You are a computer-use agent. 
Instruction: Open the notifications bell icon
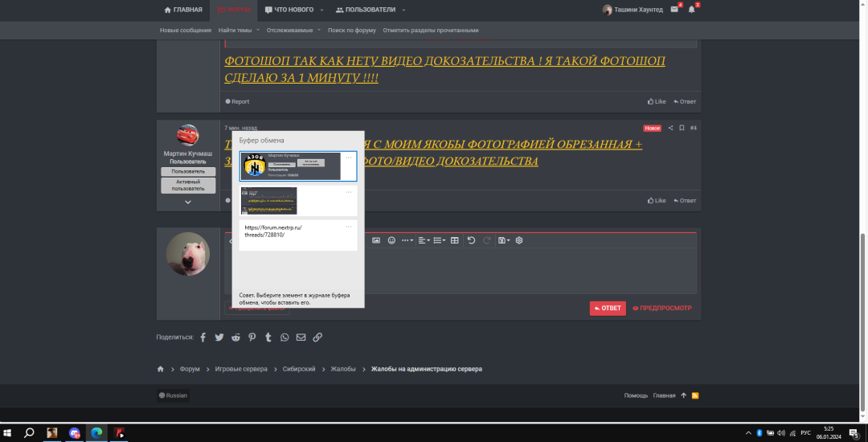(x=691, y=10)
